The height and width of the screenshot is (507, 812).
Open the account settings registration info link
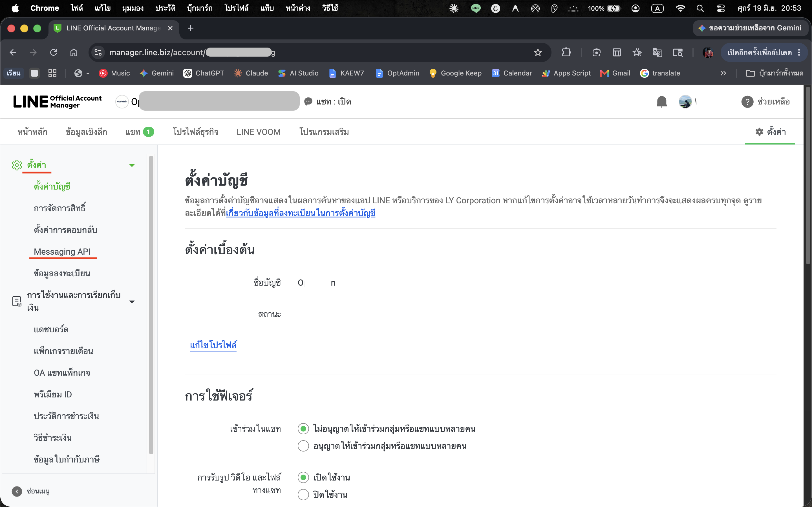click(300, 213)
